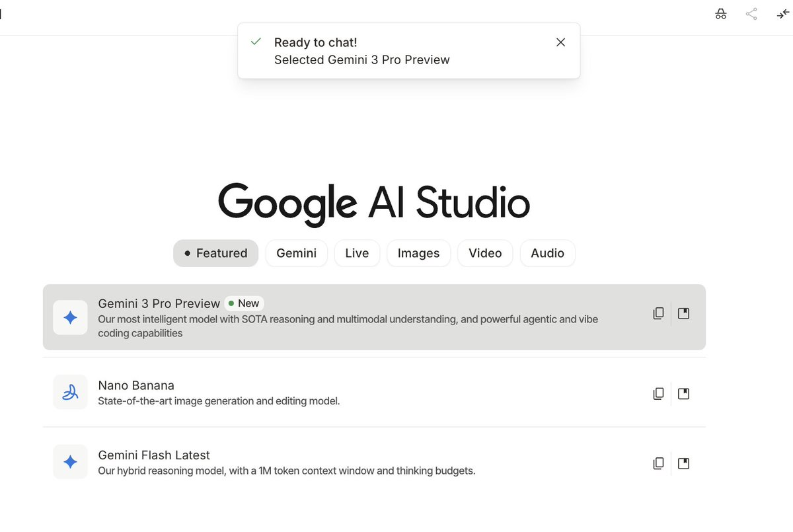Click the collapse arrows icon in header
793x532 pixels.
click(x=782, y=14)
